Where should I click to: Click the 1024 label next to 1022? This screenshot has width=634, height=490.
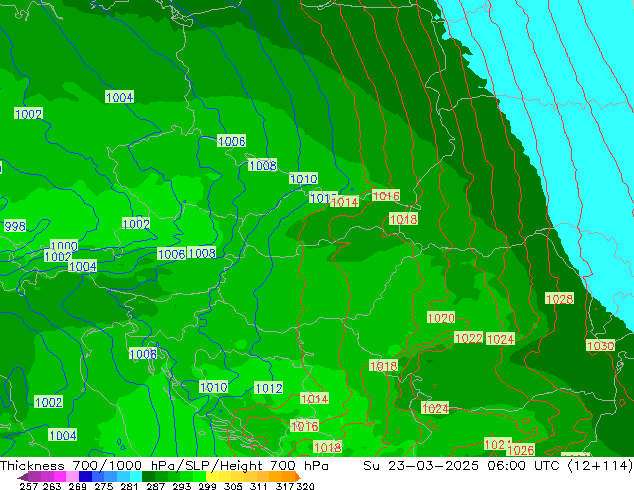click(x=500, y=339)
